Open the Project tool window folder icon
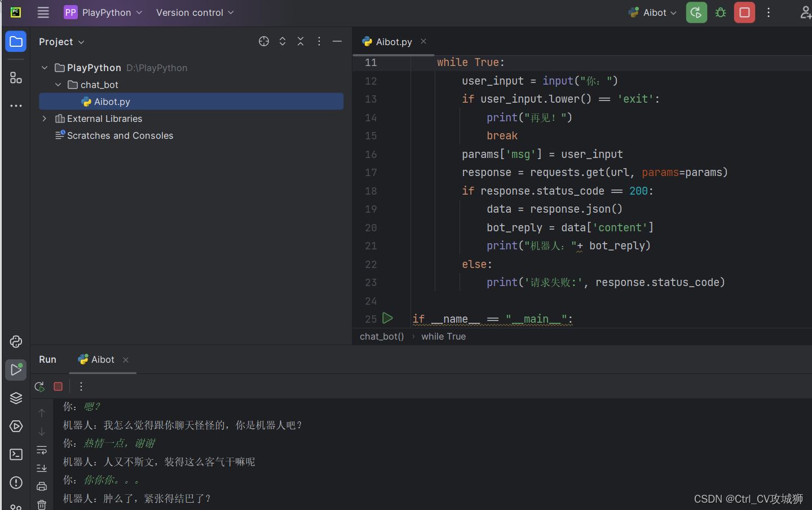 [16, 41]
